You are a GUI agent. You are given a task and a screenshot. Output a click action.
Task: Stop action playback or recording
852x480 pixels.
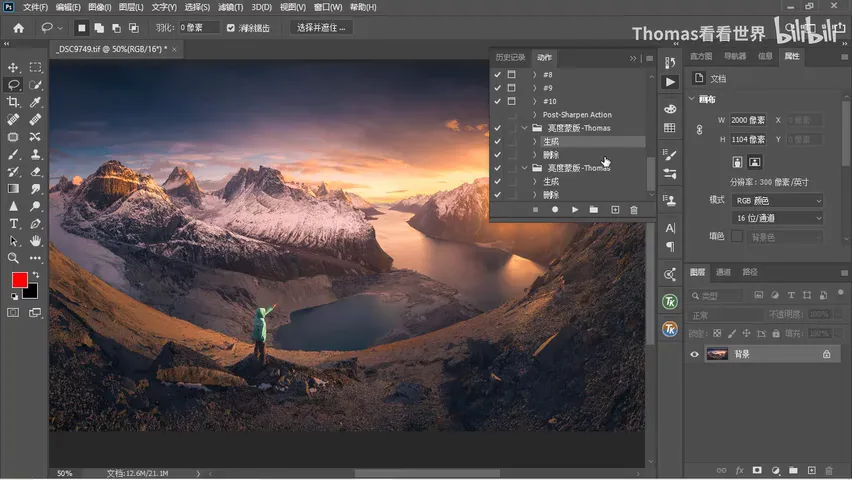[x=535, y=210]
